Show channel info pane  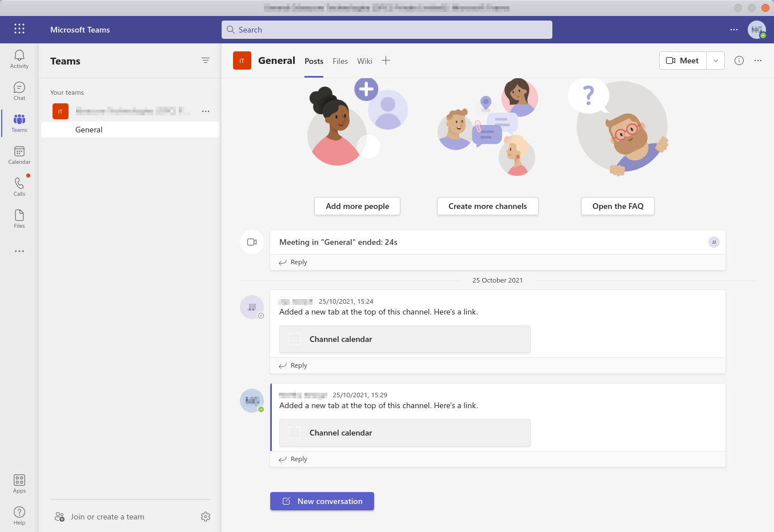tap(739, 61)
